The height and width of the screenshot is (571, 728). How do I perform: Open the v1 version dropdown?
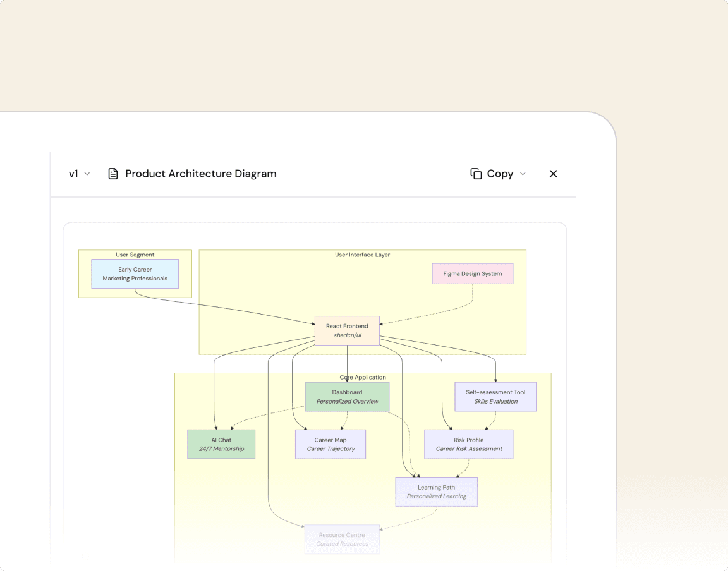(79, 174)
